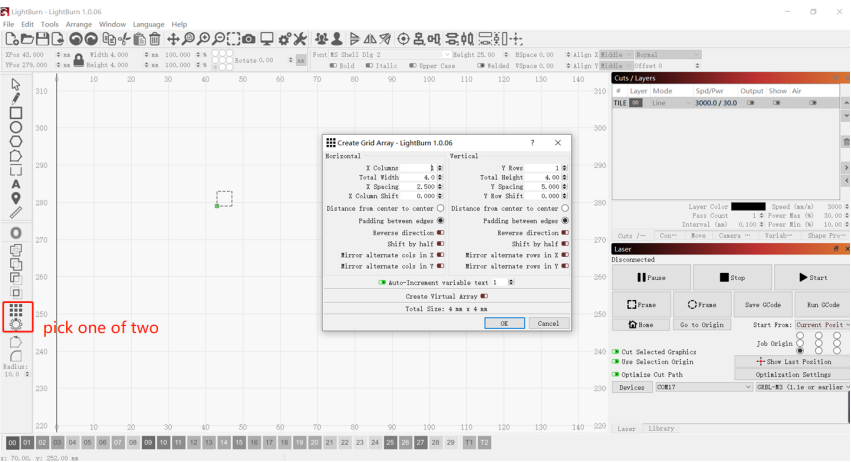Ungroup objects with the single person icon
This screenshot has width=851, height=462.
tap(336, 39)
